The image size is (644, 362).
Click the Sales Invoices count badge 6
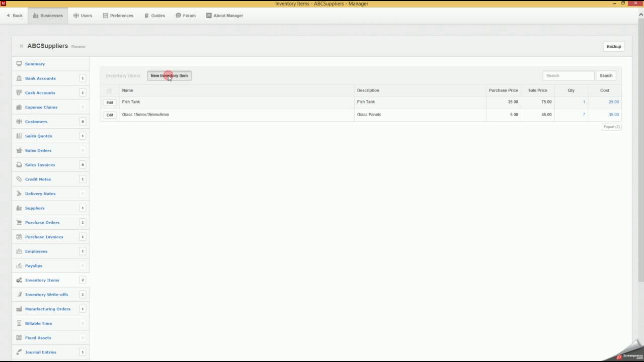click(x=83, y=165)
